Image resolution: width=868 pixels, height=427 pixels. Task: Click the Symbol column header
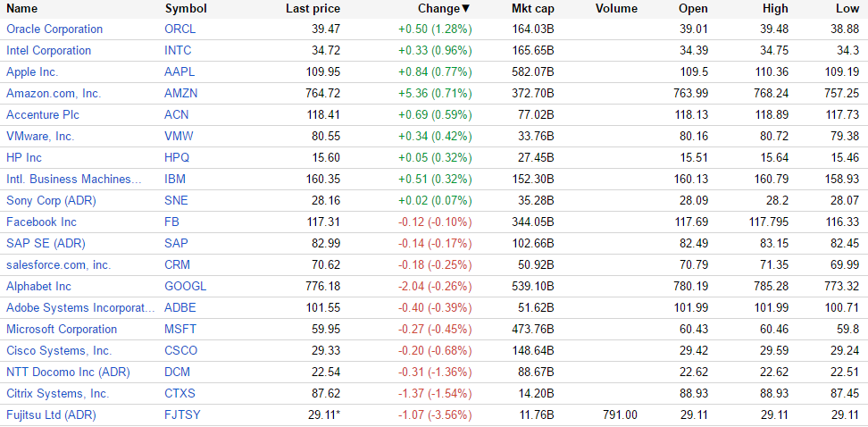pyautogui.click(x=186, y=9)
